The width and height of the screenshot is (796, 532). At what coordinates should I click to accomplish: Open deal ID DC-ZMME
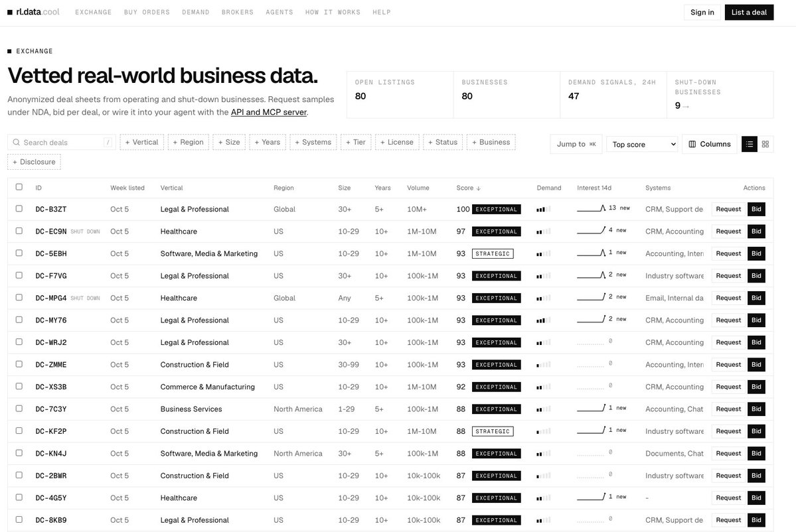[50, 365]
